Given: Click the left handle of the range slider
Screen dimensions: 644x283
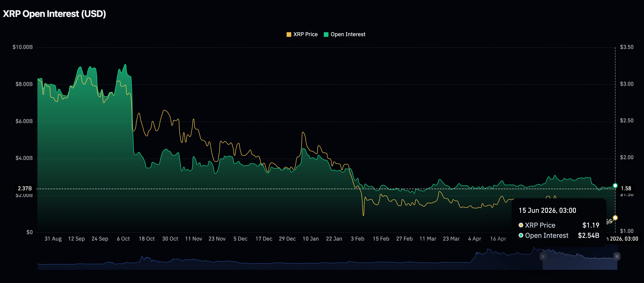Looking at the screenshot, I should pos(543,257).
